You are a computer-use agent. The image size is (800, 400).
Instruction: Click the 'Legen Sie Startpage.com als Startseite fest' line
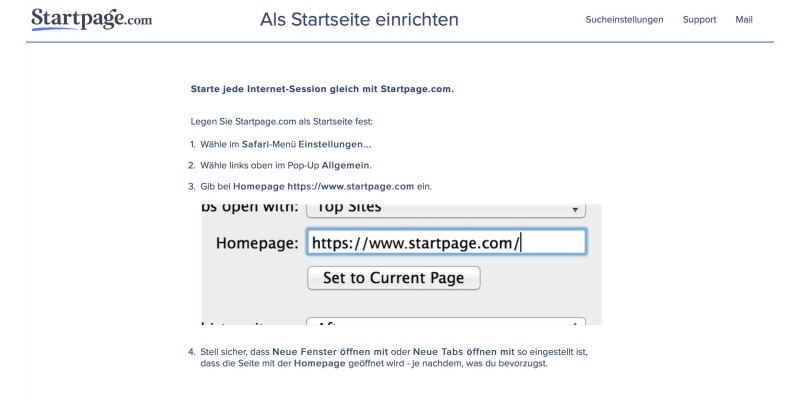point(281,121)
